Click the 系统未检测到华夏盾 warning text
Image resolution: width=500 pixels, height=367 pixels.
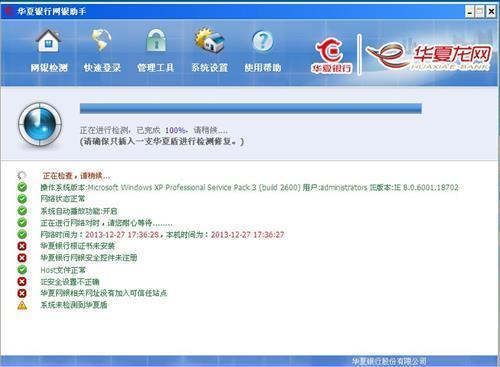(74, 305)
